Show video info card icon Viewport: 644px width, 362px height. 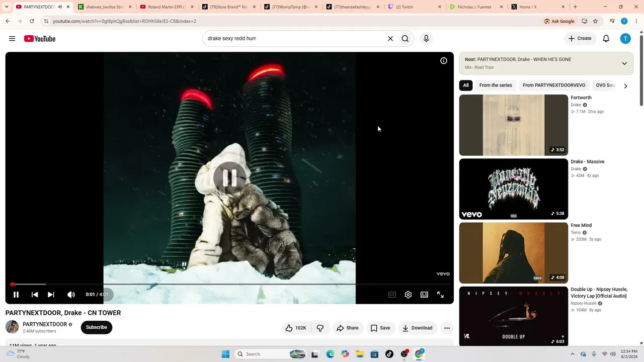[444, 61]
